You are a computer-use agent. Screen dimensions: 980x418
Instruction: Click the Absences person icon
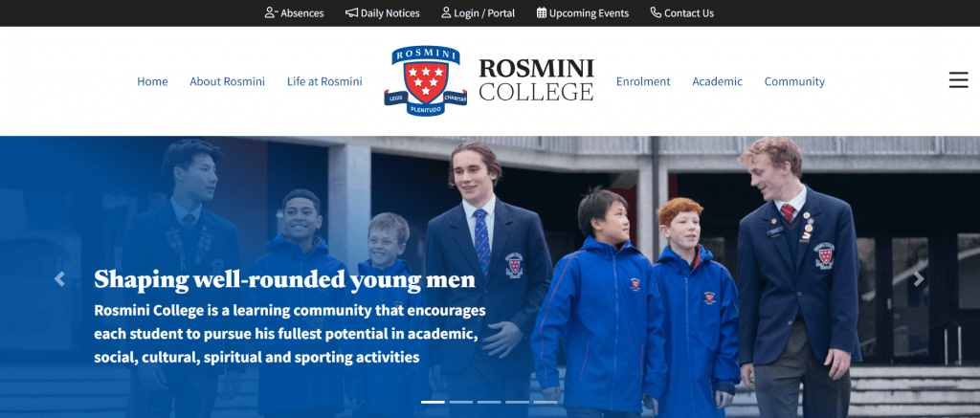click(271, 12)
